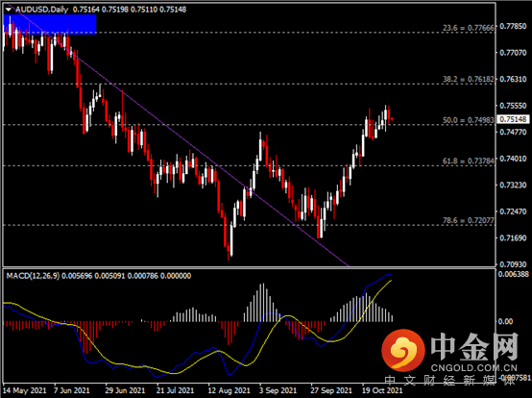Viewport: 532px width, 398px height.
Task: Click the MACD(12,26,9) indicator label
Action: pos(33,276)
